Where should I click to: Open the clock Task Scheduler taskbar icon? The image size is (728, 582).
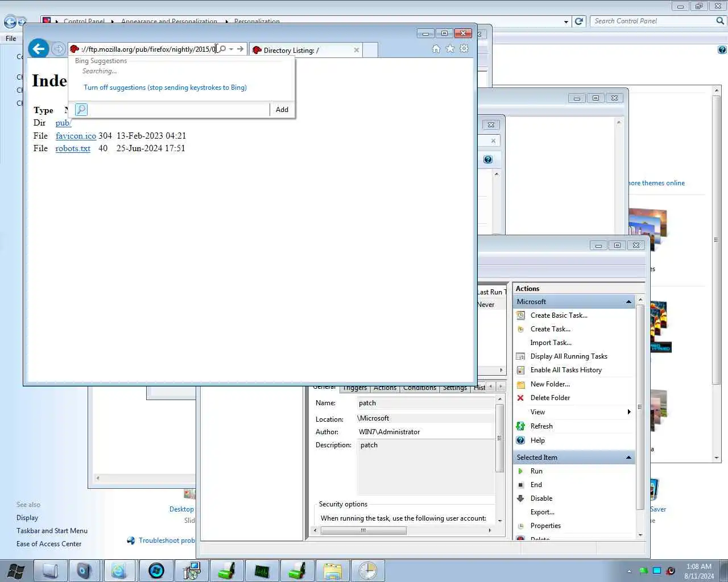(367, 571)
